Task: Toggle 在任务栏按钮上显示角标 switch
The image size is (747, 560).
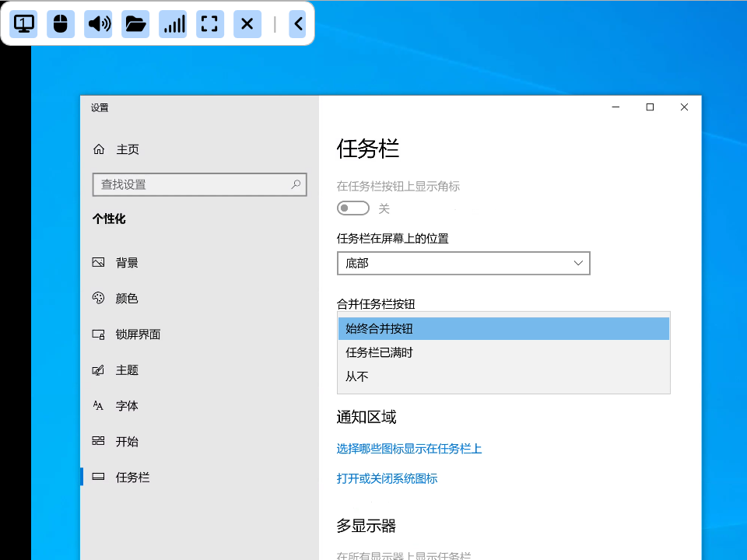Action: (x=353, y=208)
